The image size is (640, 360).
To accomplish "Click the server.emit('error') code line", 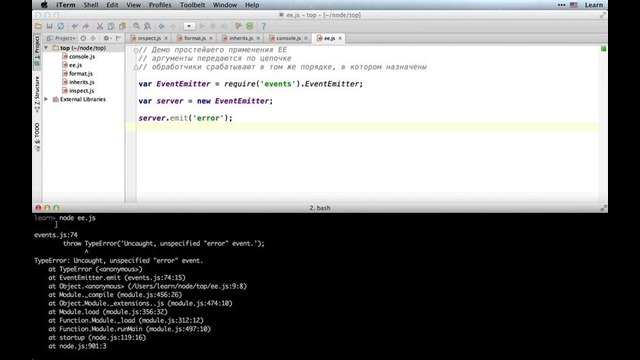I will point(185,118).
